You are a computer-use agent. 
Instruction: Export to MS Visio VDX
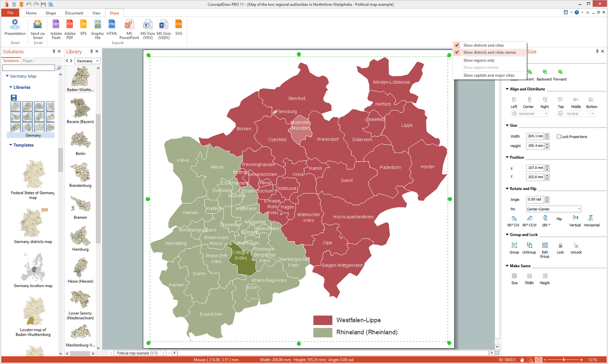pyautogui.click(x=148, y=29)
